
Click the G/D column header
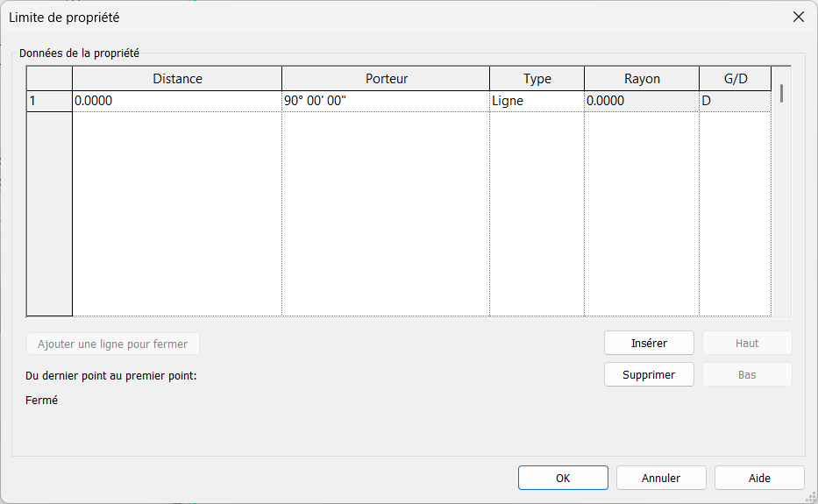[735, 79]
